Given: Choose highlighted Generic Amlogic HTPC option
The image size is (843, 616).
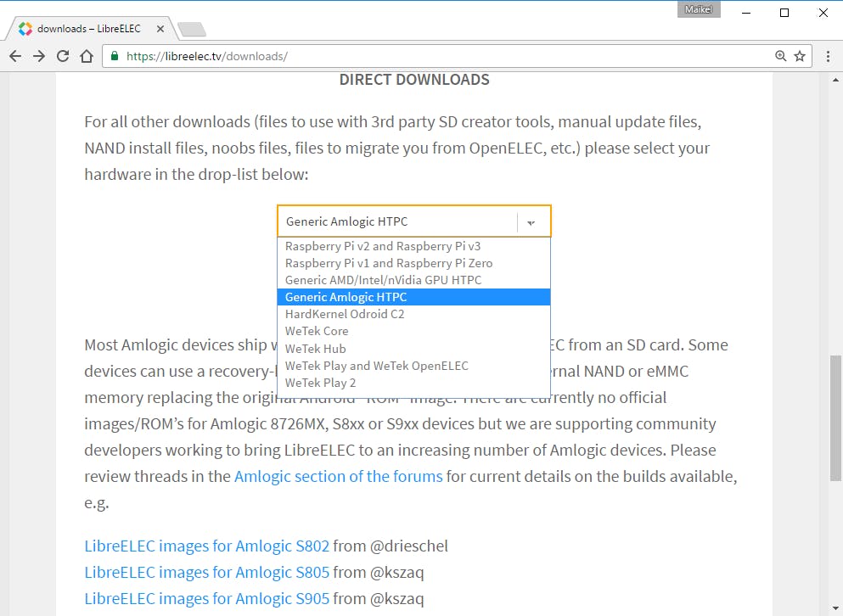Looking at the screenshot, I should pos(414,297).
